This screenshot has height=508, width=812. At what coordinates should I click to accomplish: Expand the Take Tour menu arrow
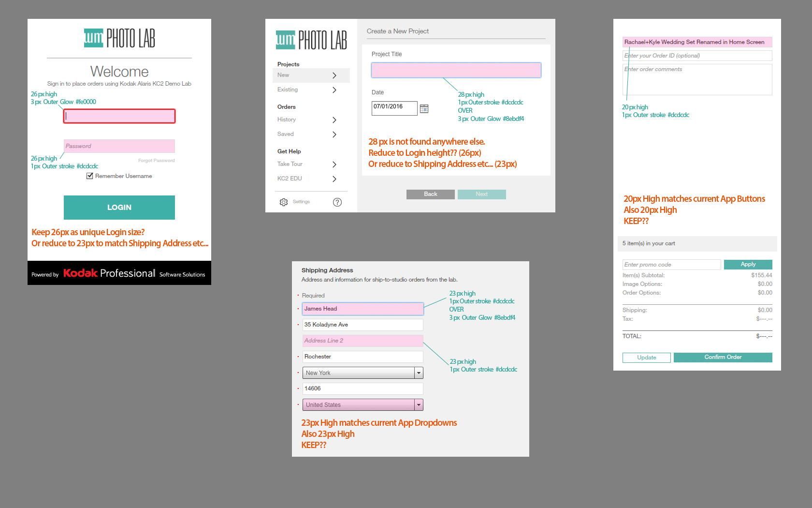[x=334, y=164]
